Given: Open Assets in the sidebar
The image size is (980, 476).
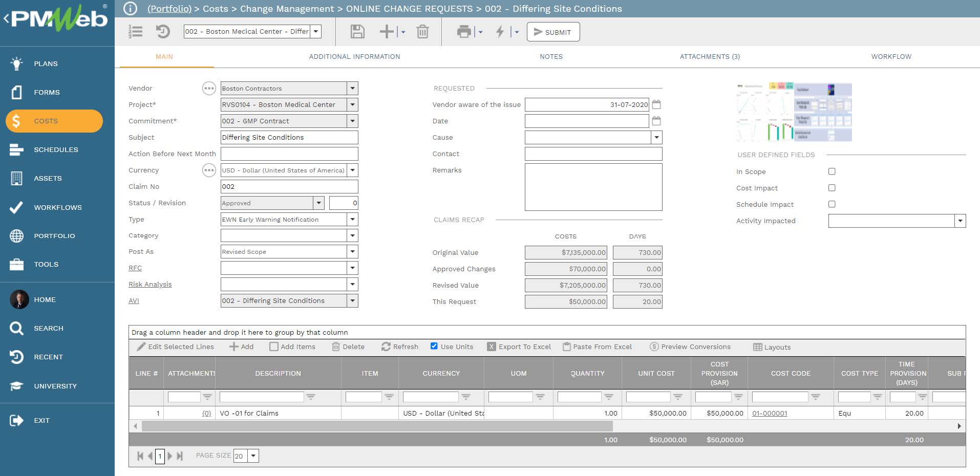Looking at the screenshot, I should (48, 178).
